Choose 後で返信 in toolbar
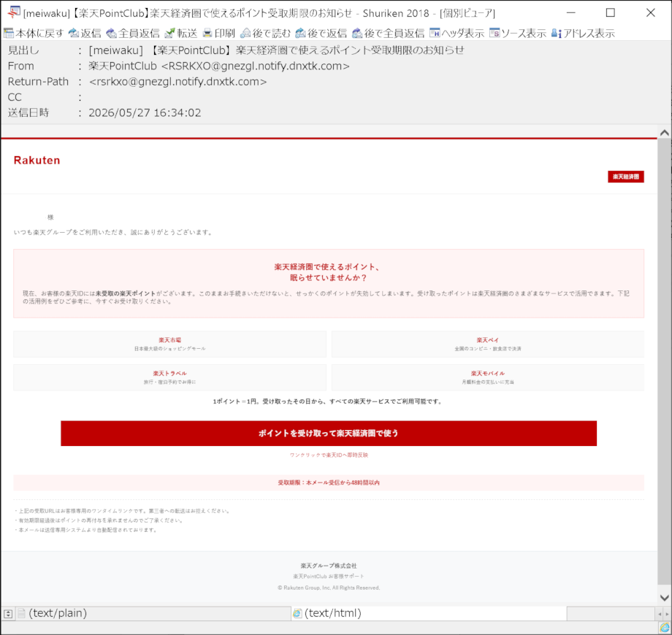Viewport: 672px width, 635px height. pos(321,33)
